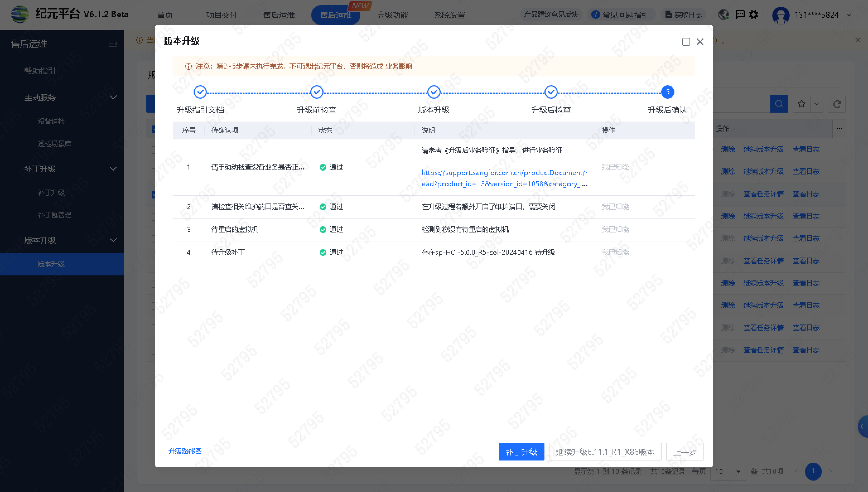Click the globe language icon in header
868x492 pixels.
click(x=723, y=14)
